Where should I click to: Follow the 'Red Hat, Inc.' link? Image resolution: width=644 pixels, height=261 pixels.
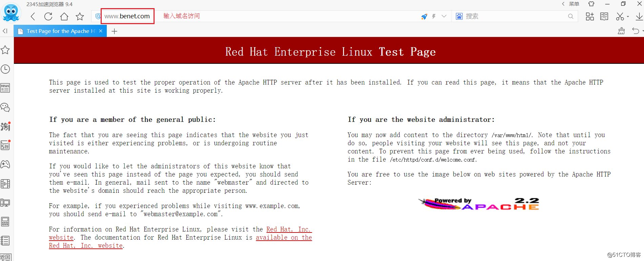coord(289,229)
